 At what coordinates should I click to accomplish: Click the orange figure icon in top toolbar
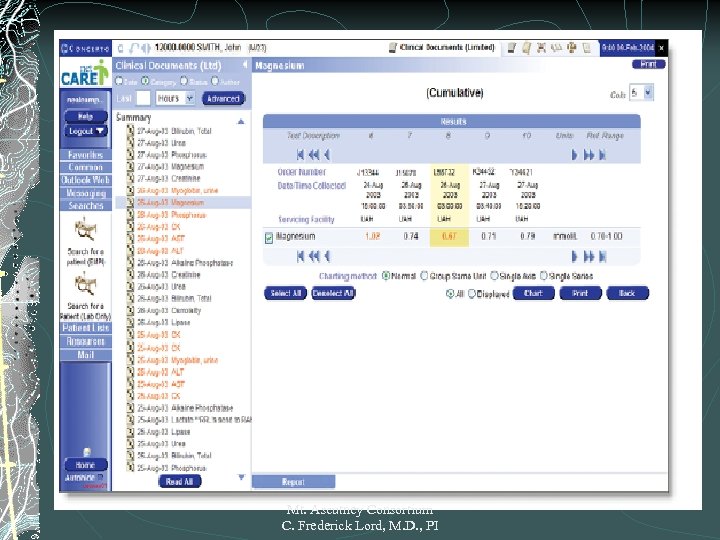(572, 48)
